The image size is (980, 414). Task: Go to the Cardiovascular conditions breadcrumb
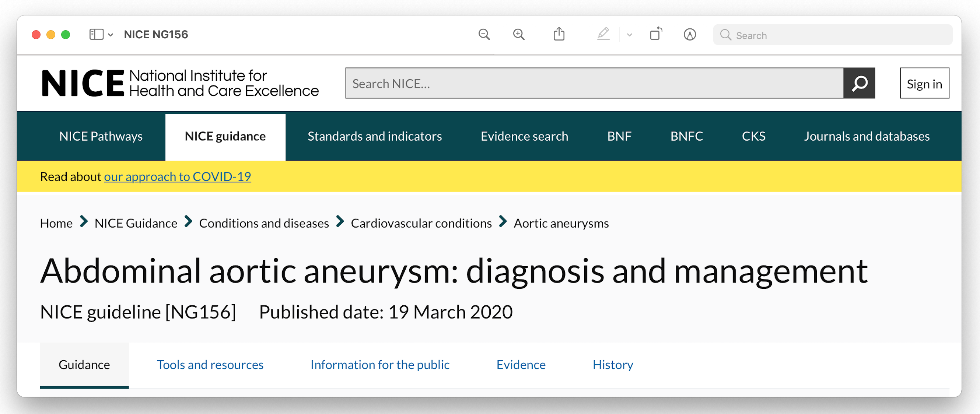point(421,223)
